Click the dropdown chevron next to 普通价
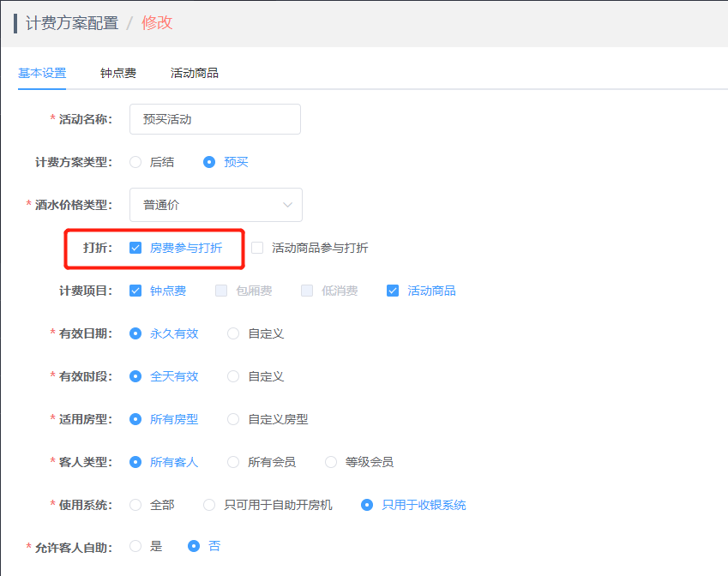Screen dimensions: 728x576 (288, 205)
